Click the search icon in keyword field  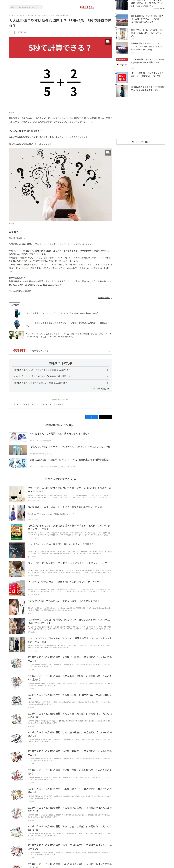pos(40,7)
